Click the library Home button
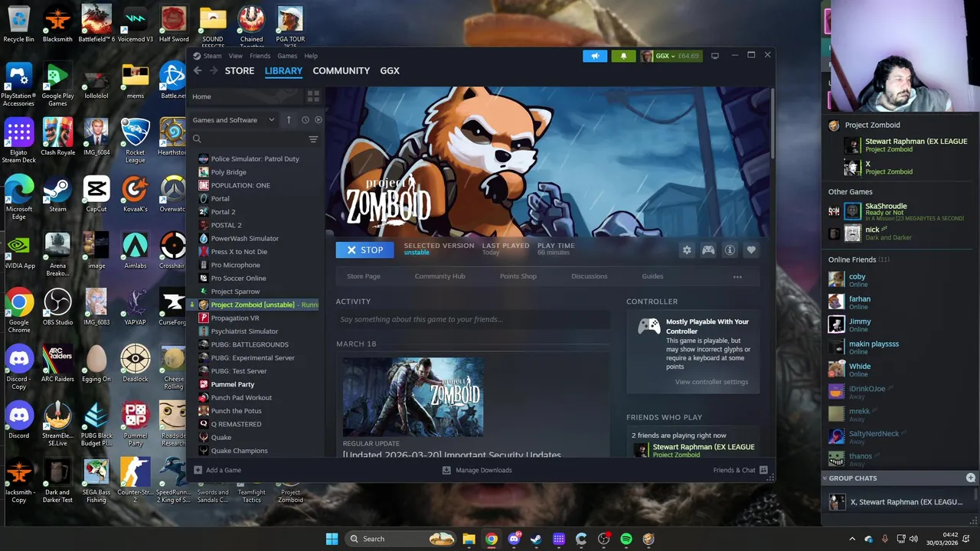 pos(245,96)
